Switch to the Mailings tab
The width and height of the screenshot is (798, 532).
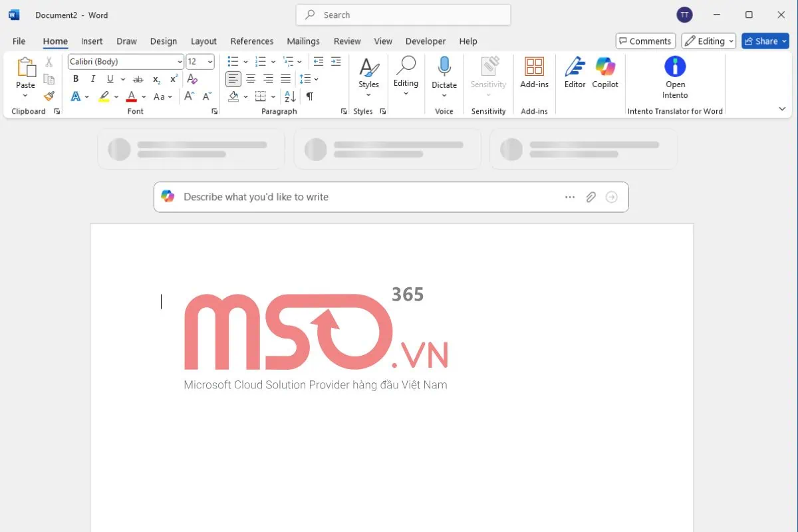[303, 41]
